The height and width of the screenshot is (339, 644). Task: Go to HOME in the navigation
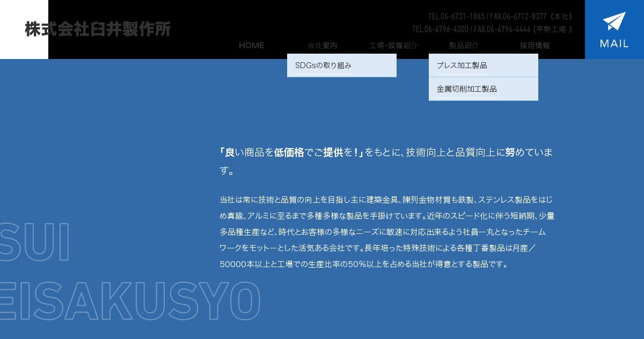coord(251,46)
